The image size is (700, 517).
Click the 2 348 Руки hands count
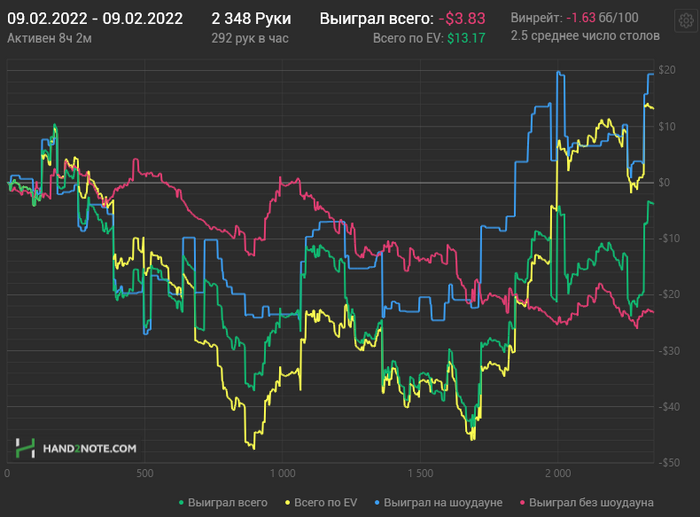[251, 19]
